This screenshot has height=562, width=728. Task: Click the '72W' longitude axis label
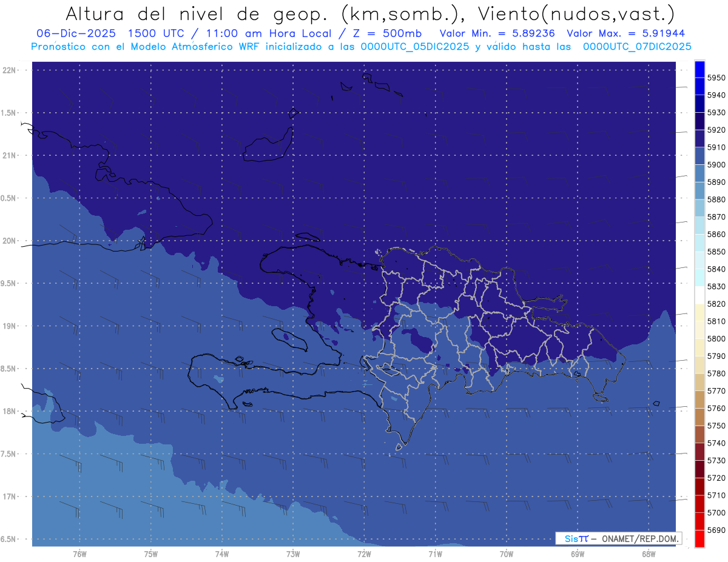click(x=364, y=554)
